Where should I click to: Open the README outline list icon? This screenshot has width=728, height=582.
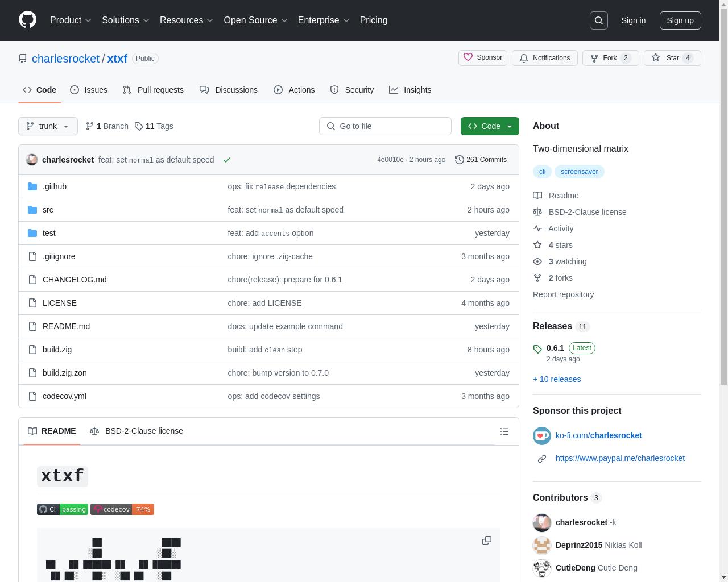click(x=504, y=431)
